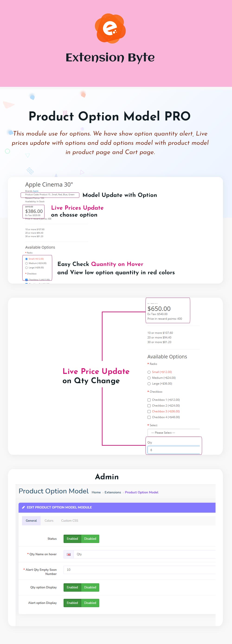Click the Extension Byte brand name

110,57
